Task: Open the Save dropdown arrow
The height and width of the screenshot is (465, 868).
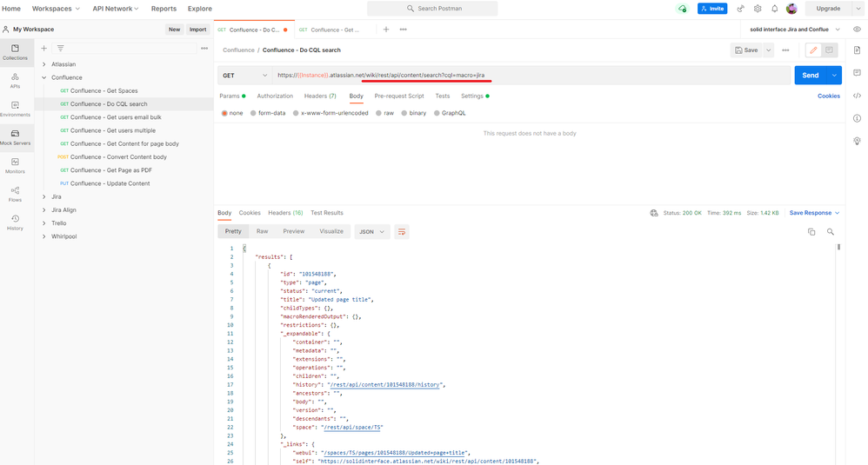Action: [768, 50]
